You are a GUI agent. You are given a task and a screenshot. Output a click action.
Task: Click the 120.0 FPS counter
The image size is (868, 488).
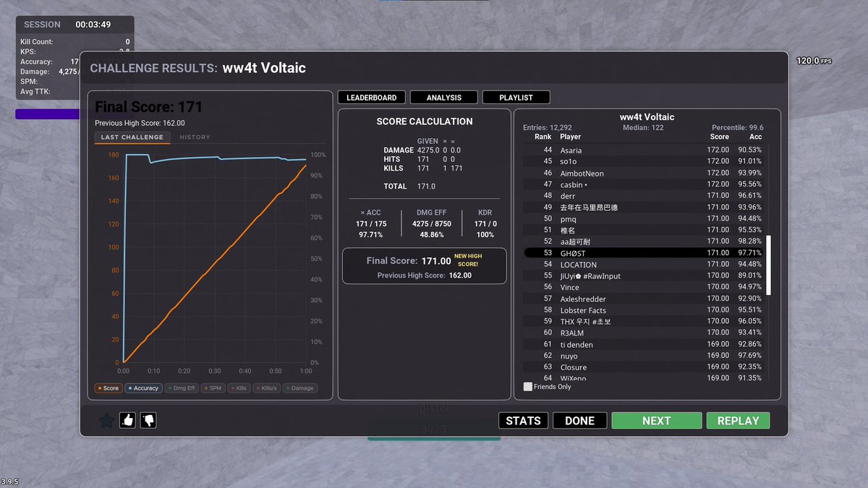[x=814, y=61]
